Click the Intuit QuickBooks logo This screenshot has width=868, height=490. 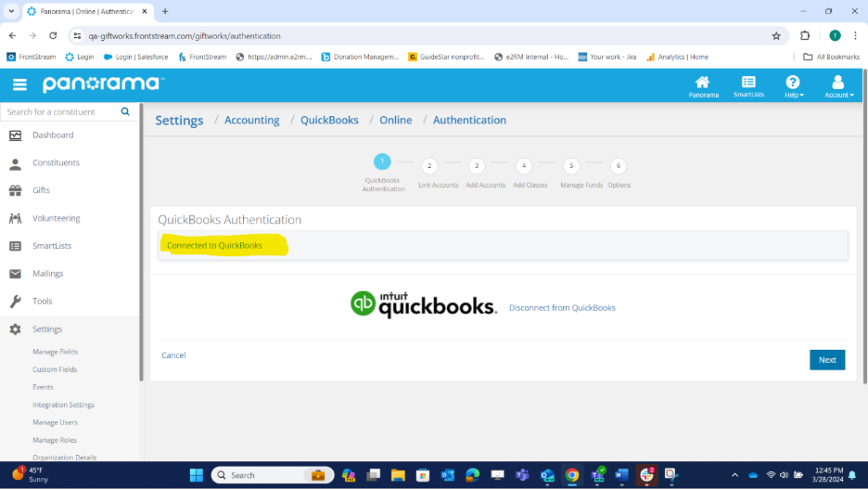tap(424, 304)
